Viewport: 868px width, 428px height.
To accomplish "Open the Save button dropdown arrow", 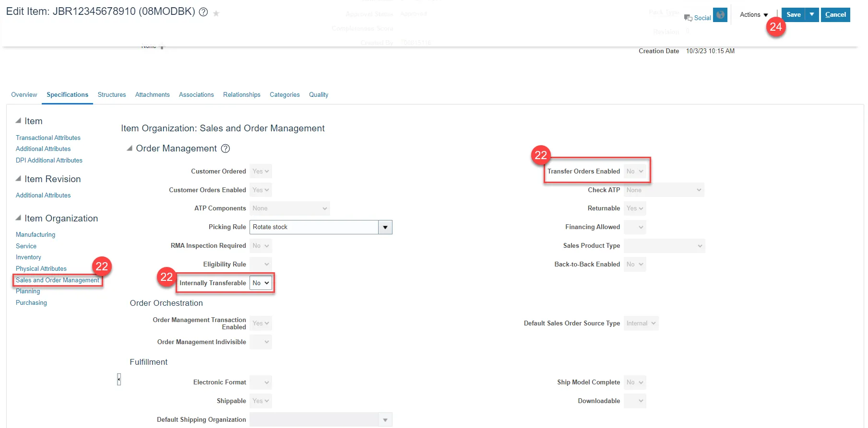I will pos(811,15).
